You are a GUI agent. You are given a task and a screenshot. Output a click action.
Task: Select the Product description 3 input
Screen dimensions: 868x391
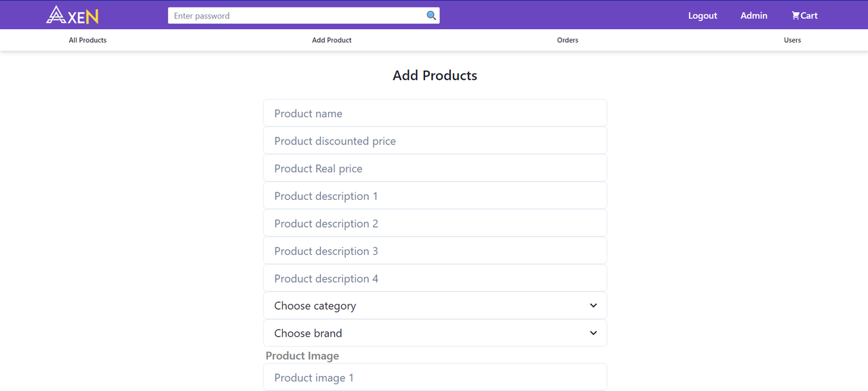pyautogui.click(x=435, y=251)
